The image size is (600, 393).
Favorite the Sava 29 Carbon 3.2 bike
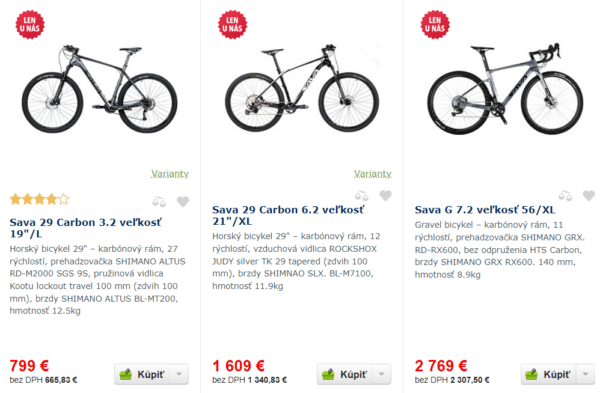(183, 201)
